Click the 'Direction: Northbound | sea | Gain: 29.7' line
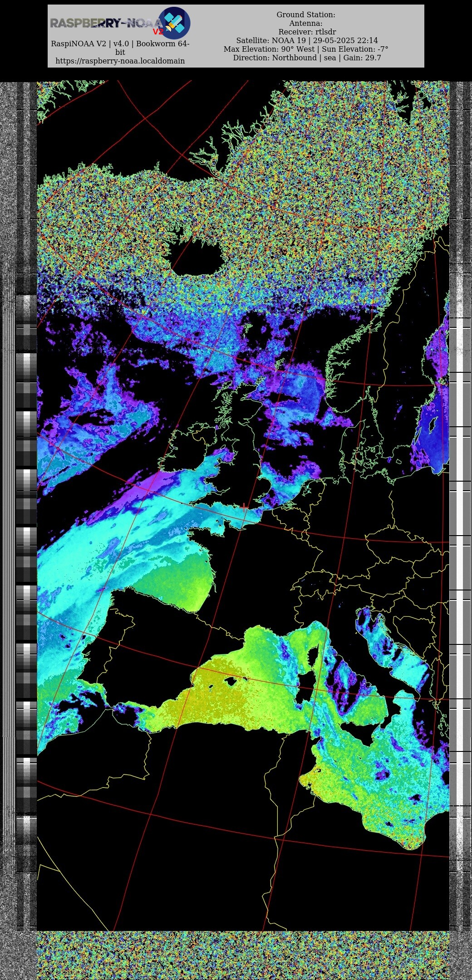Viewport: 472px width, 980px height. (307, 58)
